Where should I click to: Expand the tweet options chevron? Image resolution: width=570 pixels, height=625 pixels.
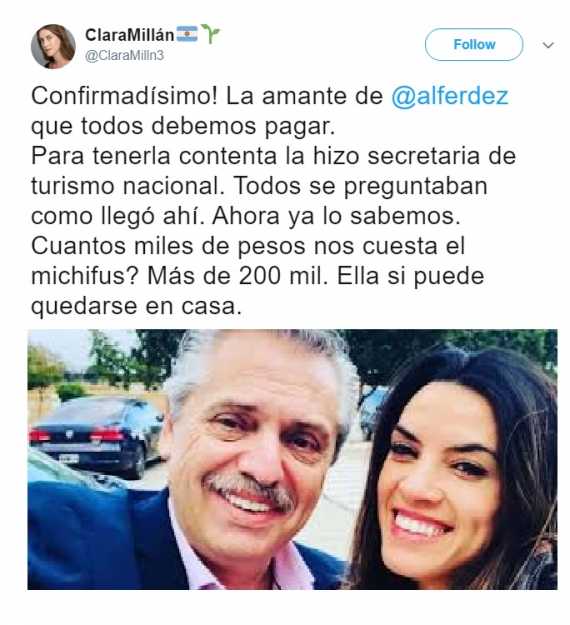point(548,45)
